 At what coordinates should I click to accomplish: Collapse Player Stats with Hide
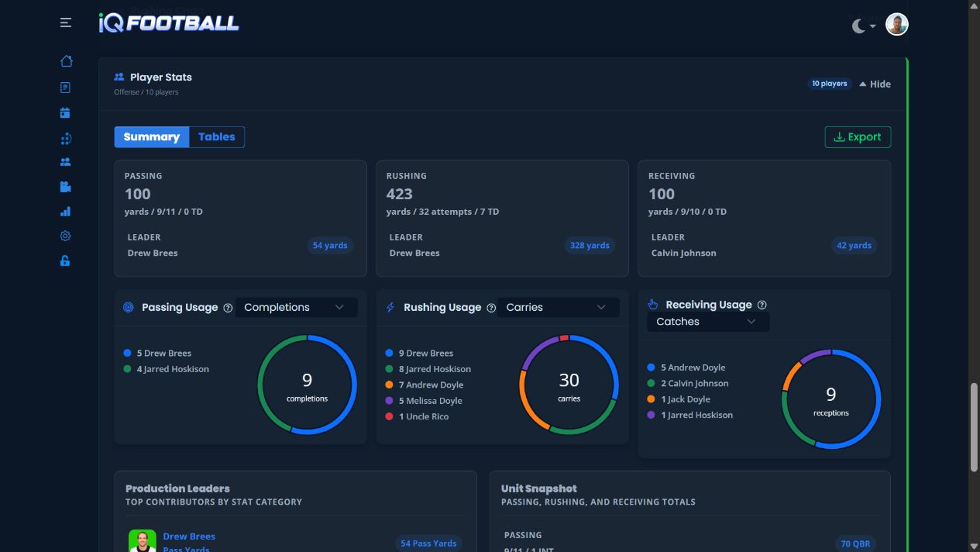[875, 84]
